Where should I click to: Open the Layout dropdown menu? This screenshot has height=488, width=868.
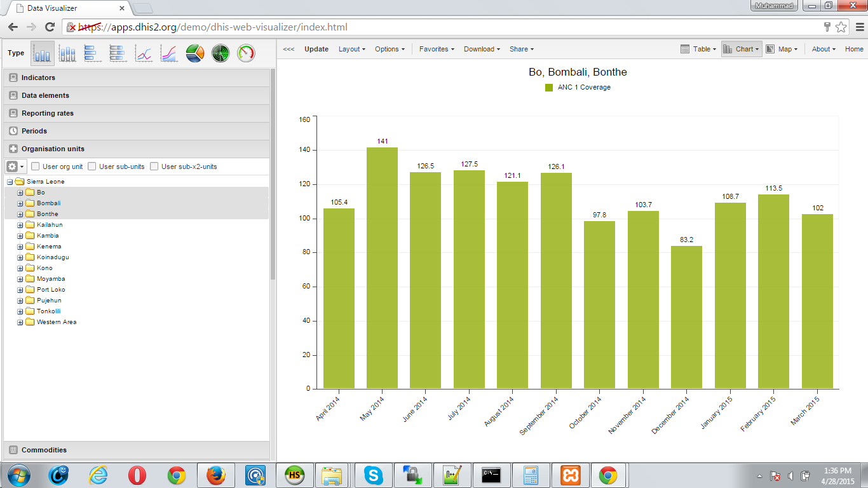point(351,49)
